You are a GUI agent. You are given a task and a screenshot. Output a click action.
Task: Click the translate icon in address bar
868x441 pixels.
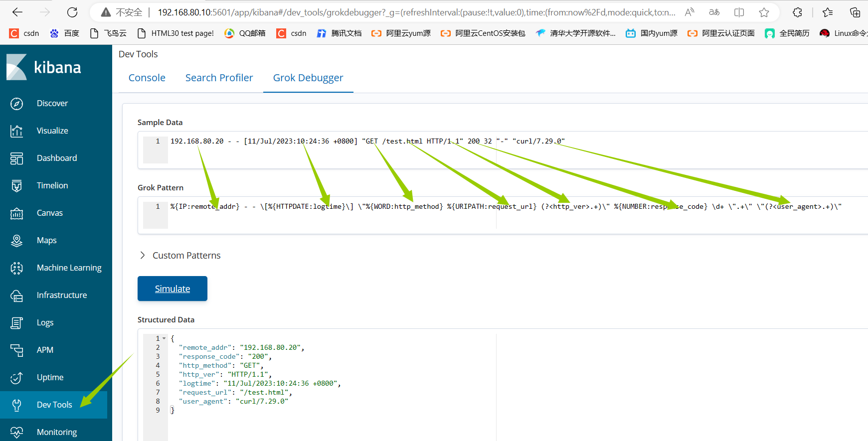click(714, 12)
